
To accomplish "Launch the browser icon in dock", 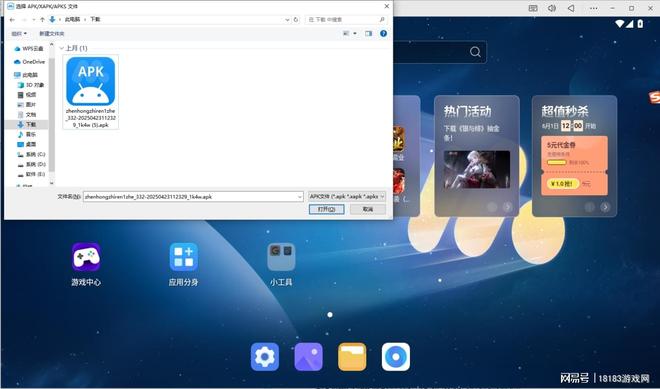I will pyautogui.click(x=396, y=357).
